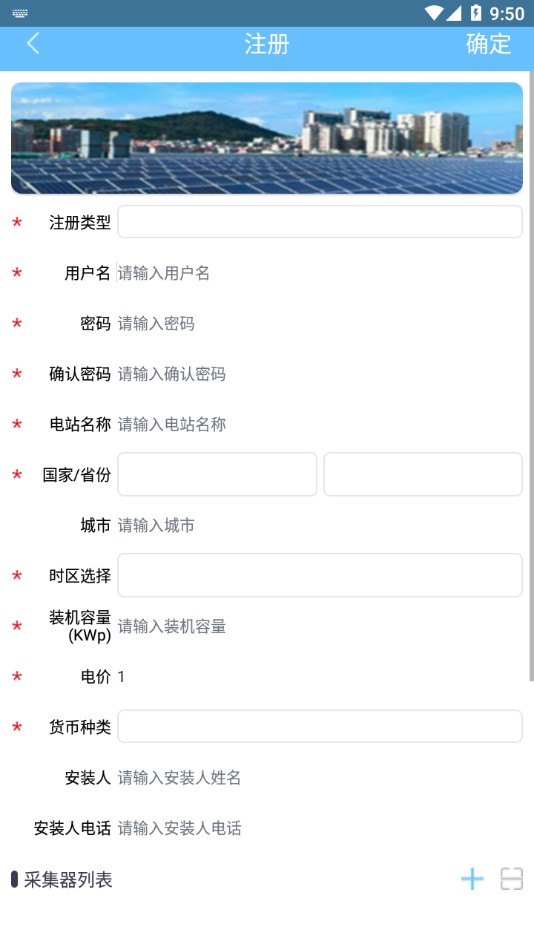Add a collector with plus icon
This screenshot has height=950, width=534.
click(472, 879)
